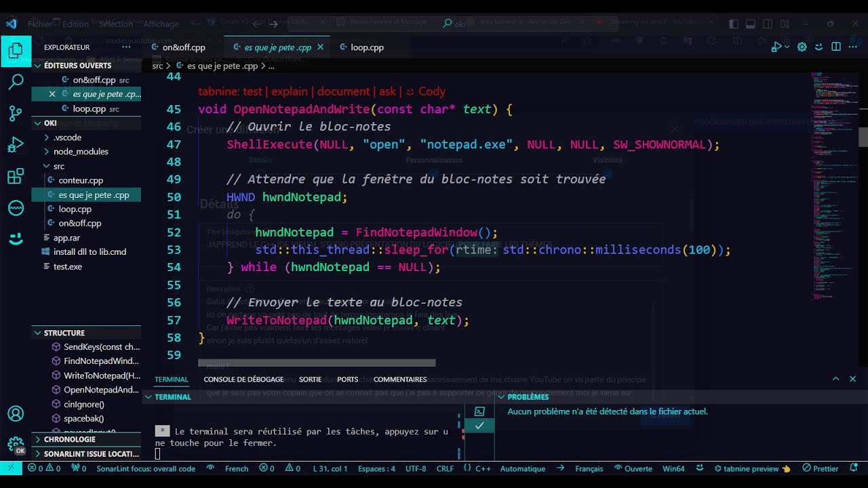The height and width of the screenshot is (488, 868).
Task: Open the smiley face view in the activity bar
Action: click(16, 239)
